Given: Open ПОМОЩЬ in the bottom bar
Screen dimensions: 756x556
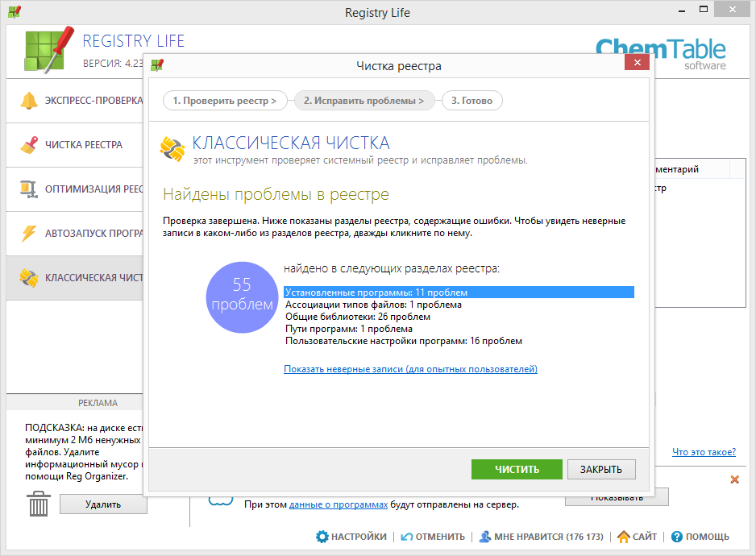Looking at the screenshot, I should [708, 537].
